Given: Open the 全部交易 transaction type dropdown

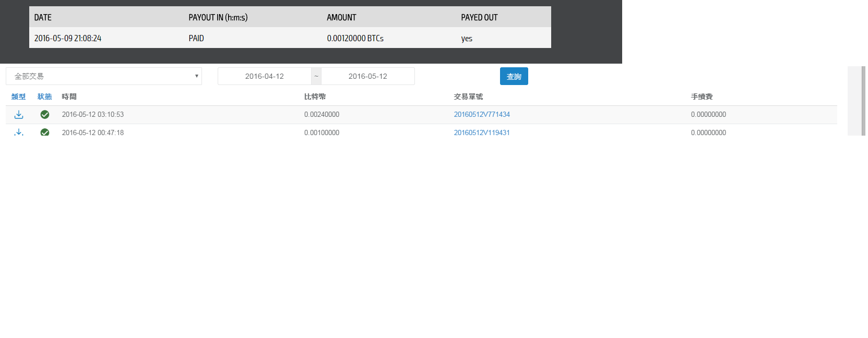Looking at the screenshot, I should pyautogui.click(x=104, y=76).
